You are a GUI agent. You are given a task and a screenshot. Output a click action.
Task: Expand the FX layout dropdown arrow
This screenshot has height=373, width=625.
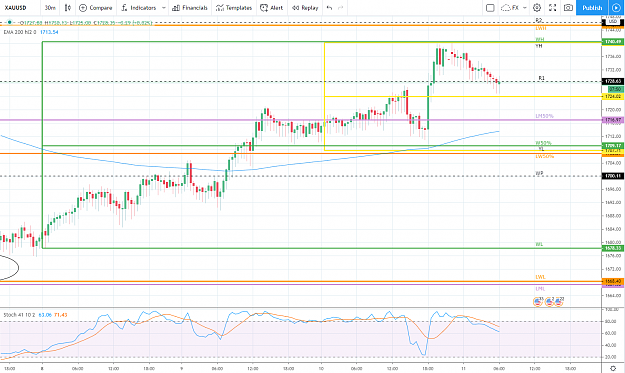point(525,8)
